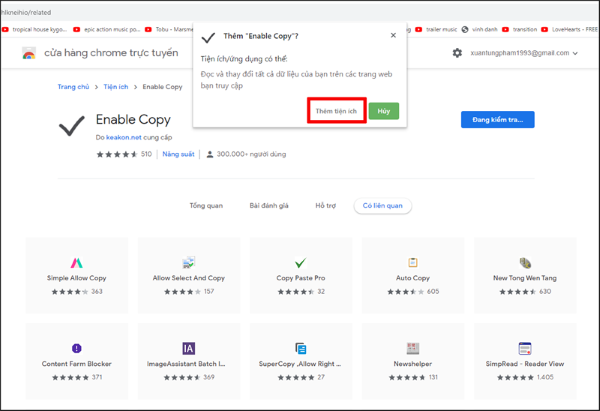
Task: Open the settings gear in store header
Action: click(x=457, y=52)
